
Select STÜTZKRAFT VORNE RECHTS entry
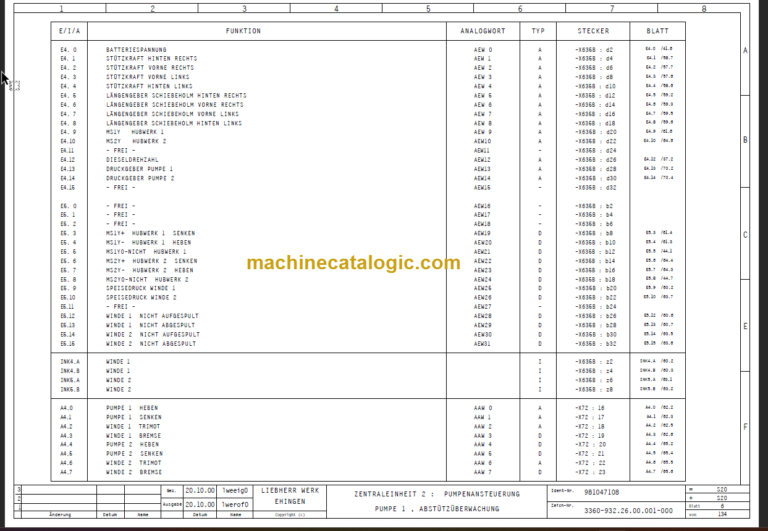(150, 68)
